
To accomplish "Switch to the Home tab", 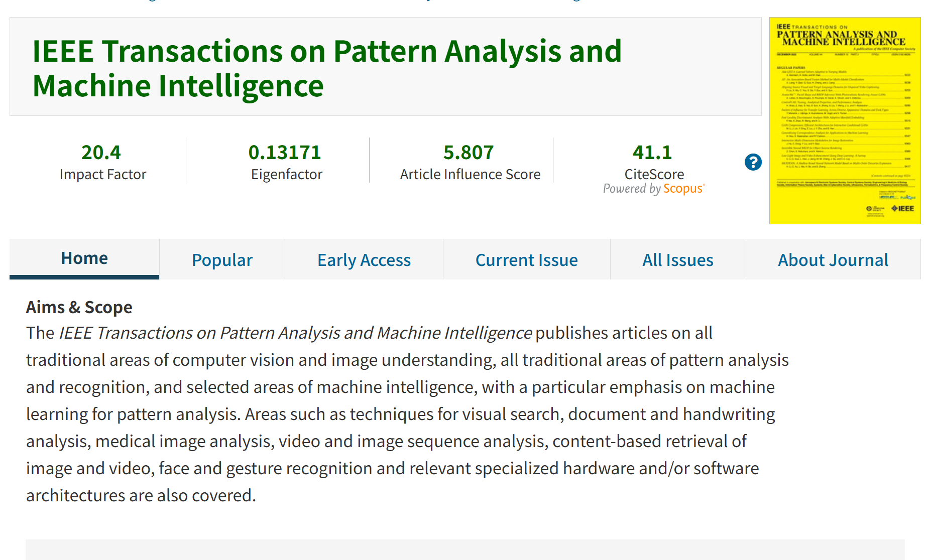I will (84, 258).
